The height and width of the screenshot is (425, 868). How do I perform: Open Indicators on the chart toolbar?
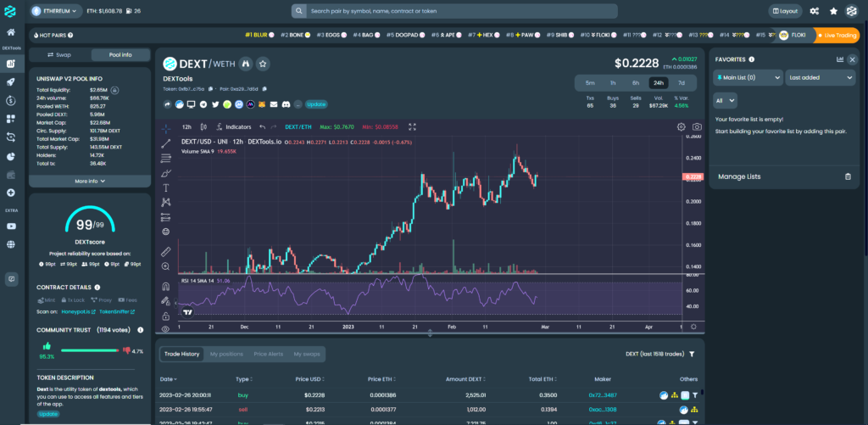[234, 127]
